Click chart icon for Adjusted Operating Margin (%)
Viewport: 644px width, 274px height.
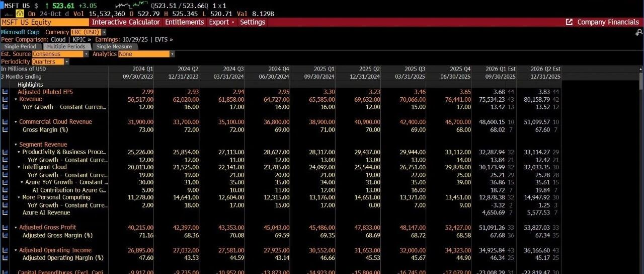click(5, 258)
